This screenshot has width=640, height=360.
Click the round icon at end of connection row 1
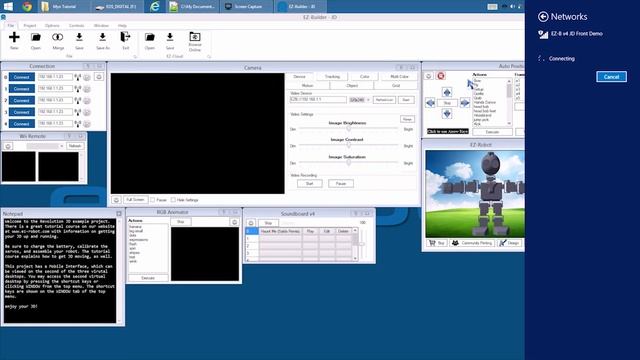(x=87, y=89)
